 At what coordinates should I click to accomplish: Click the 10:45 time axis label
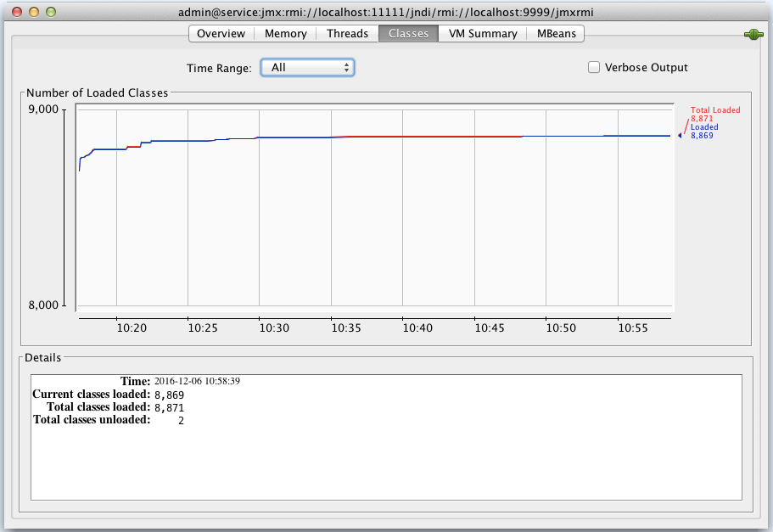tap(490, 328)
